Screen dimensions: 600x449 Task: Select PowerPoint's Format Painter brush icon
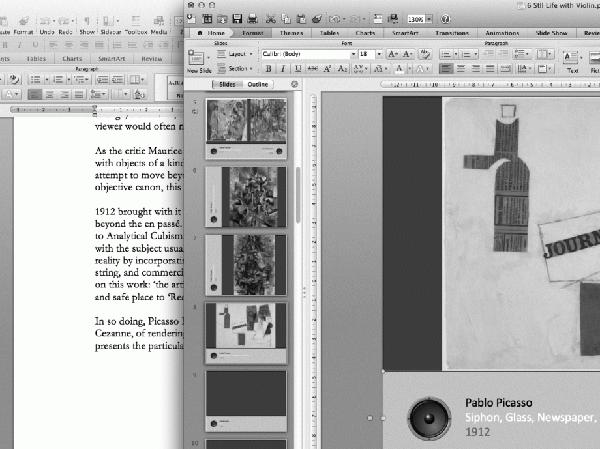(316, 19)
